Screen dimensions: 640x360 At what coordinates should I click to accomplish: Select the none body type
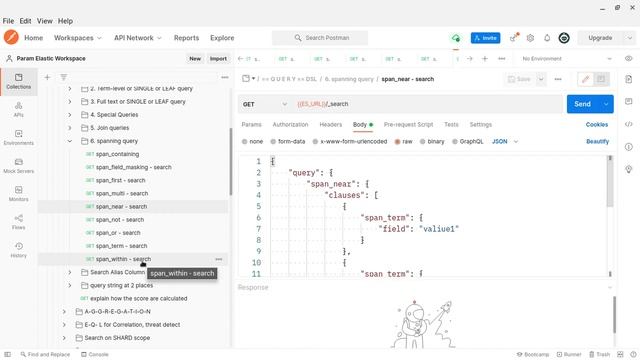click(244, 142)
